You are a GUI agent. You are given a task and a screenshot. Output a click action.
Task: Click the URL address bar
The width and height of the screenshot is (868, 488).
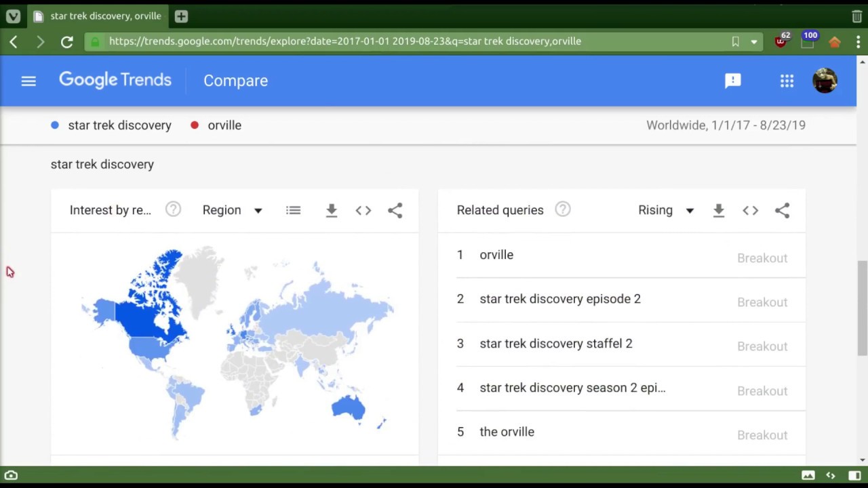(x=407, y=41)
